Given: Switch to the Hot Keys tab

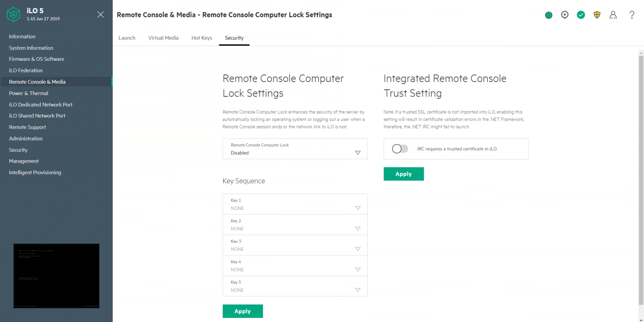Looking at the screenshot, I should [x=202, y=38].
